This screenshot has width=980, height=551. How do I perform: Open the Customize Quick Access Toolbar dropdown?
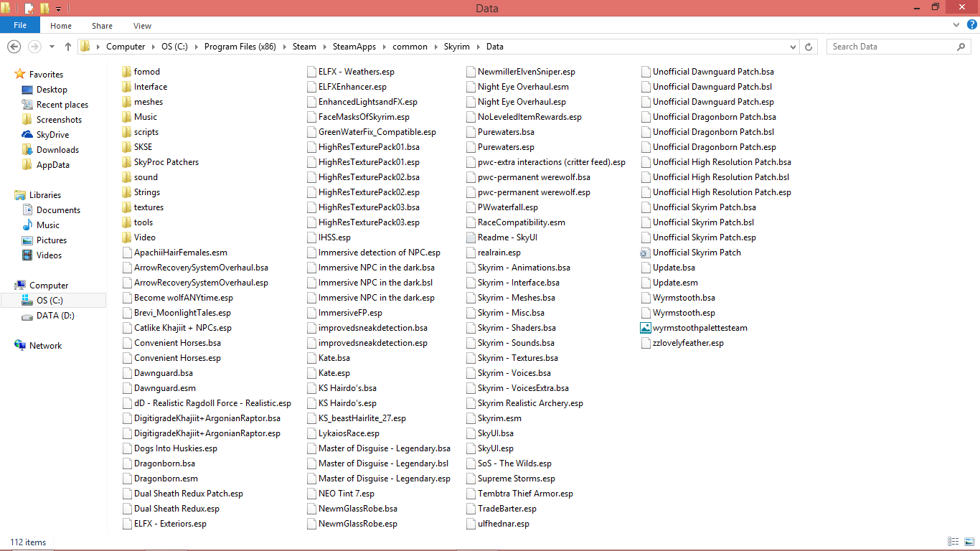58,9
